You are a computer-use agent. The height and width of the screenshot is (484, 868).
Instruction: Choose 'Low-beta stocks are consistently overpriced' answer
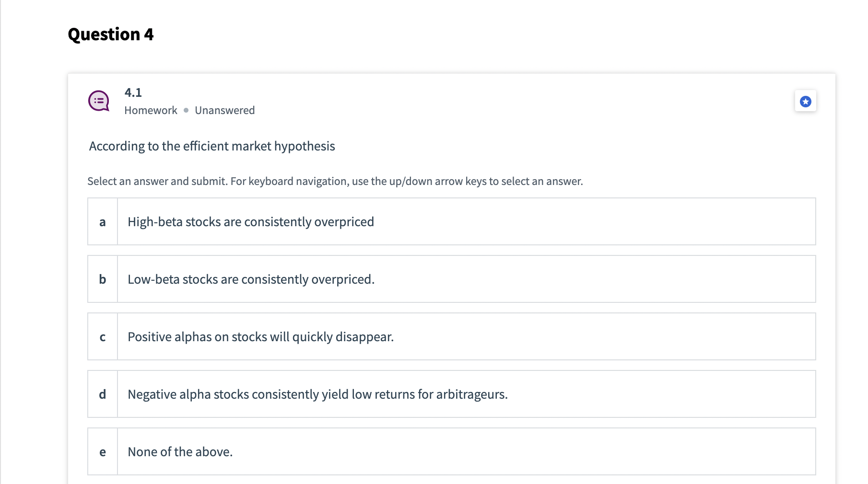coord(251,279)
